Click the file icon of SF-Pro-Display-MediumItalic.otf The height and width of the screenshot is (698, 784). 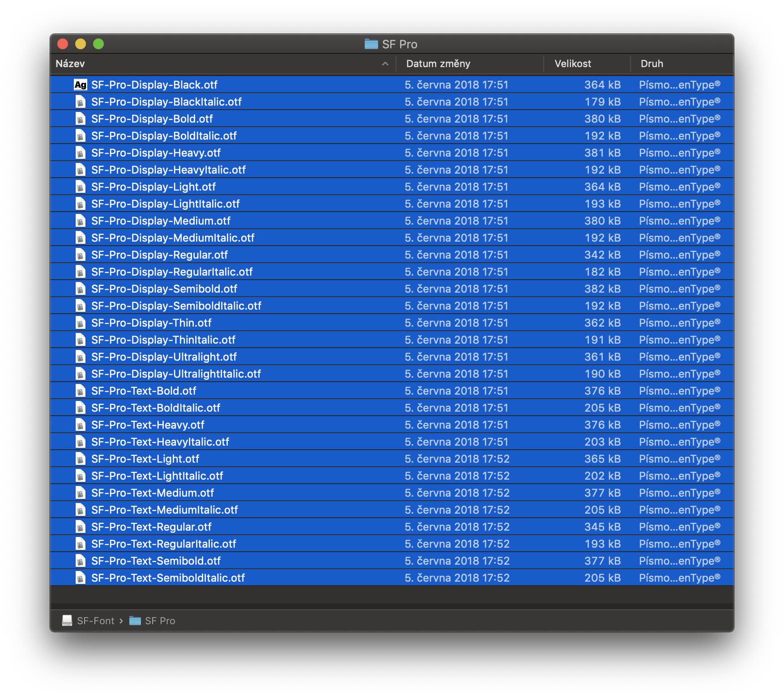pyautogui.click(x=81, y=238)
